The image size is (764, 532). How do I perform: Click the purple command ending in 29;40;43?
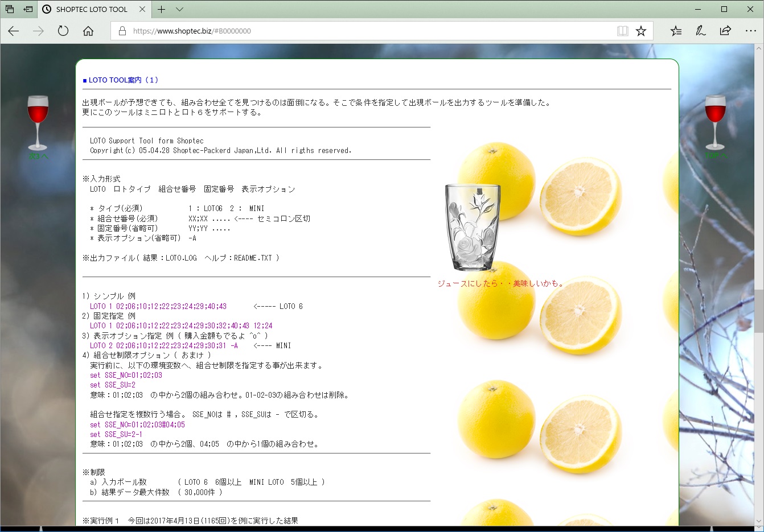click(x=158, y=306)
